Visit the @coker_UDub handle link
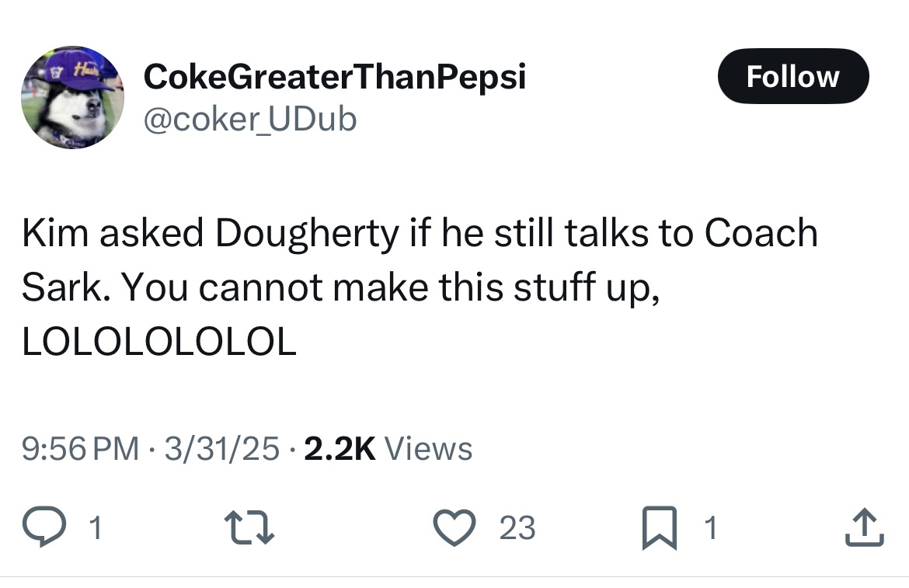The width and height of the screenshot is (909, 588). pyautogui.click(x=250, y=119)
